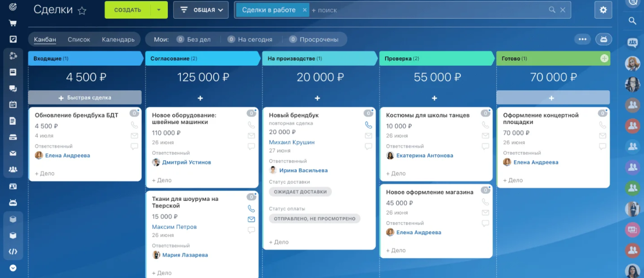
Task: Toggle the На сегодня counter filter
Action: [x=249, y=39]
